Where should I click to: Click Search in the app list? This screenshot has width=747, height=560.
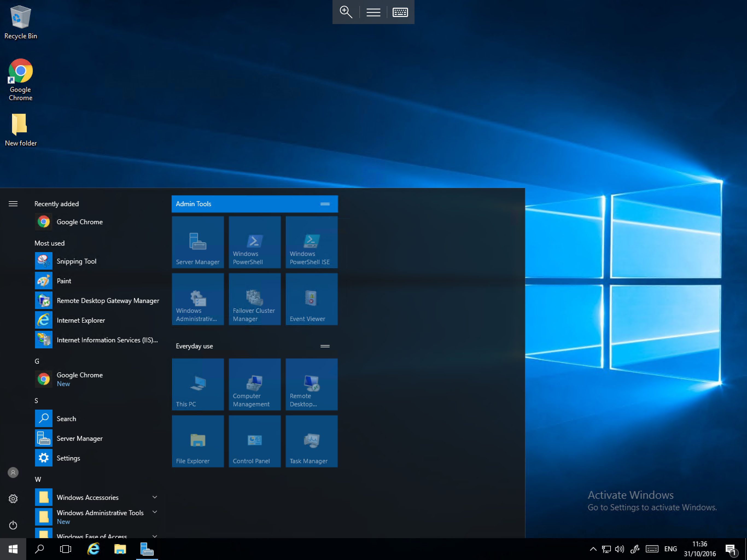[66, 418]
